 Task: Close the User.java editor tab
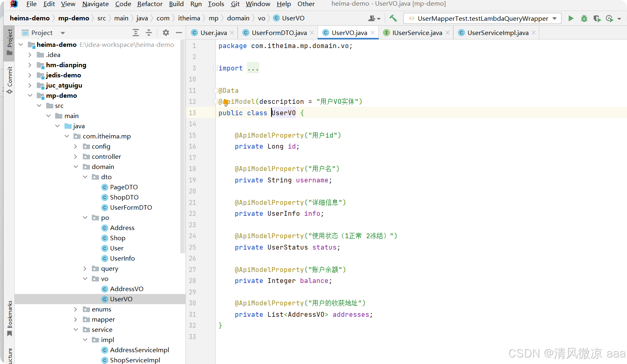click(232, 33)
